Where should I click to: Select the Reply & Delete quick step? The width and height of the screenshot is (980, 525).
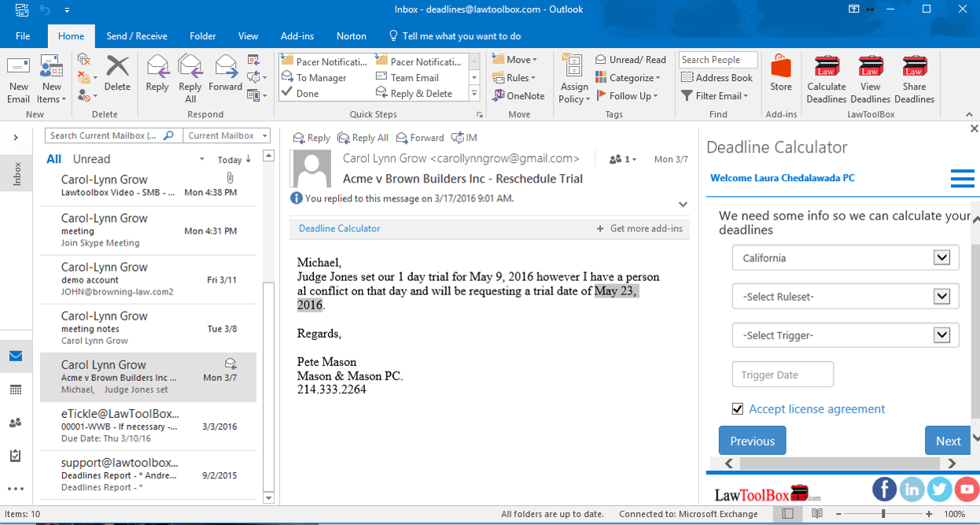tap(414, 94)
